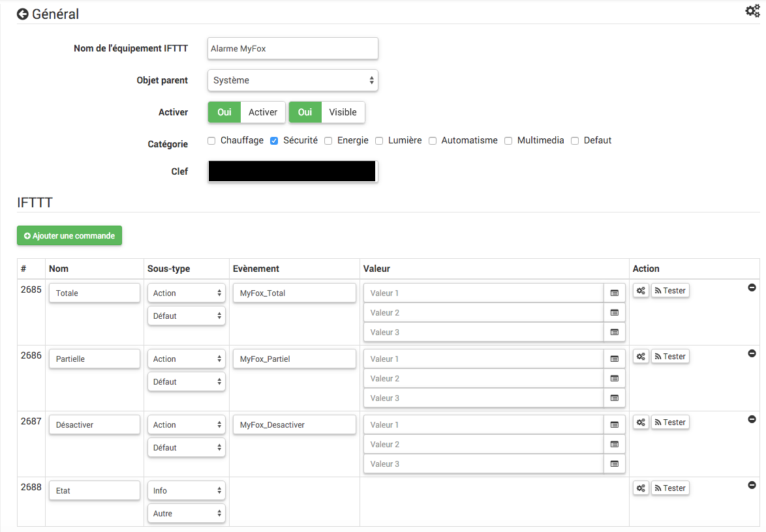Toggle the Multimedia category checkbox
Image resolution: width=766 pixels, height=532 pixels.
(x=508, y=141)
